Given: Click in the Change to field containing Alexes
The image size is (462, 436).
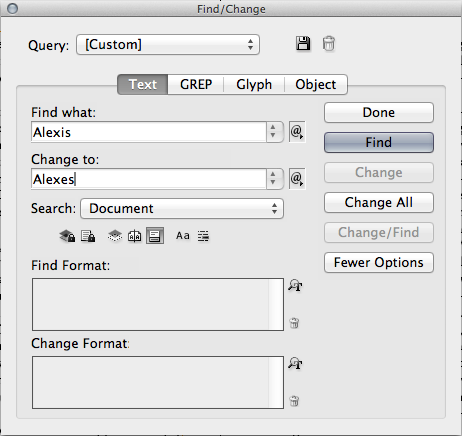Looking at the screenshot, I should pyautogui.click(x=149, y=179).
